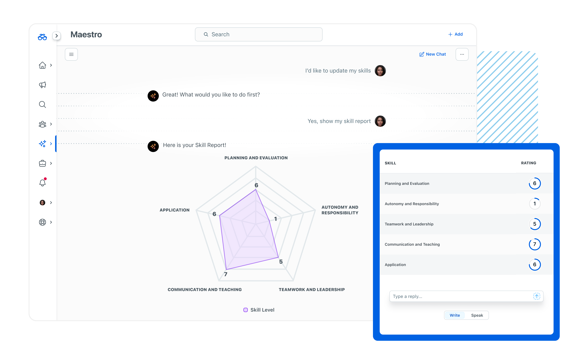Open the announcements megaphone icon
This screenshot has height=364, width=588.
coord(42,85)
